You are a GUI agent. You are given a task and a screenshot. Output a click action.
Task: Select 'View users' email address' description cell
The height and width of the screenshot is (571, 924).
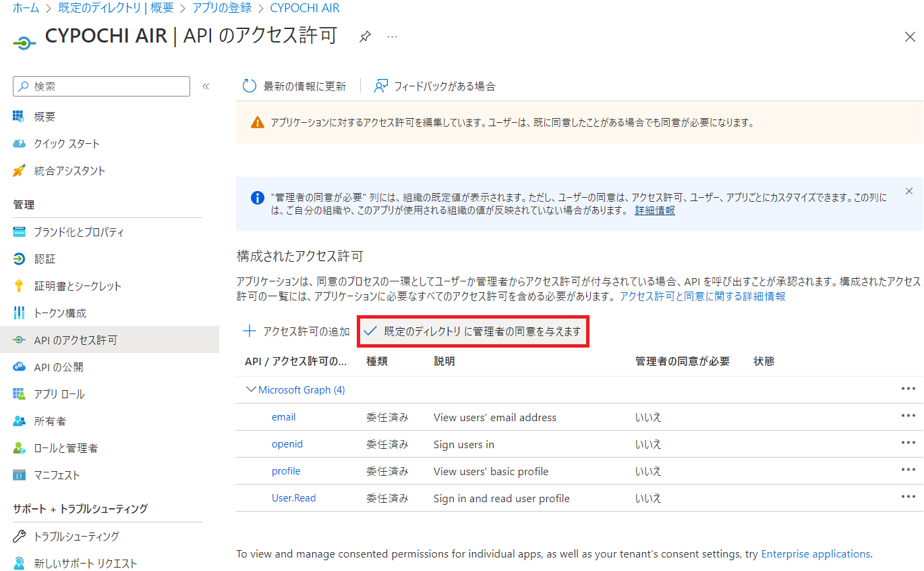point(495,417)
